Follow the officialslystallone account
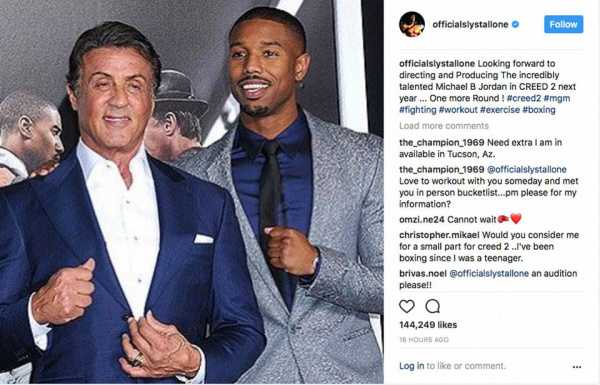This screenshot has height=385, width=600. coord(564,24)
